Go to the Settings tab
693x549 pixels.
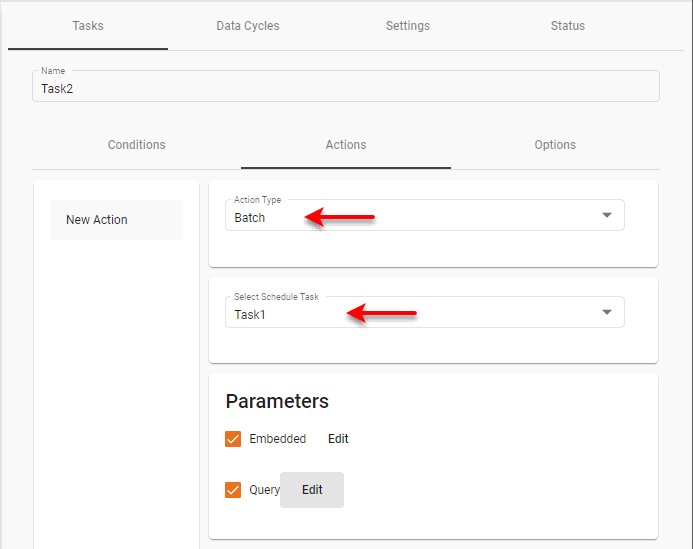[408, 26]
